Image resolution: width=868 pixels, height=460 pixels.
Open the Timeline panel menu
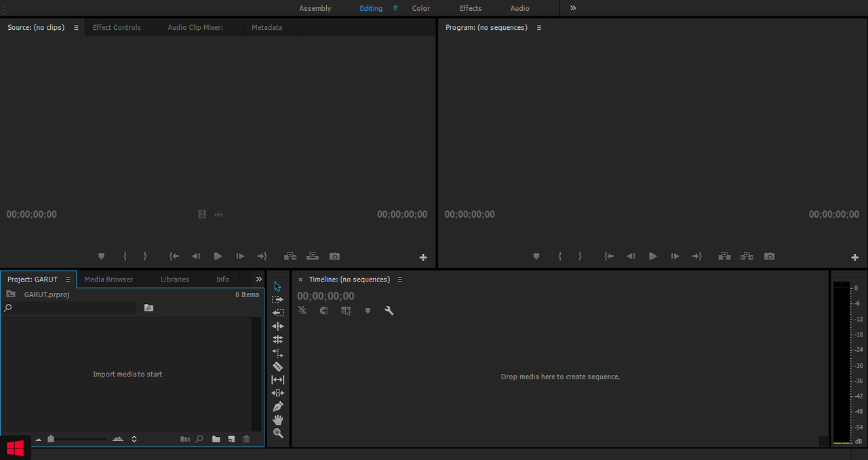pos(400,280)
